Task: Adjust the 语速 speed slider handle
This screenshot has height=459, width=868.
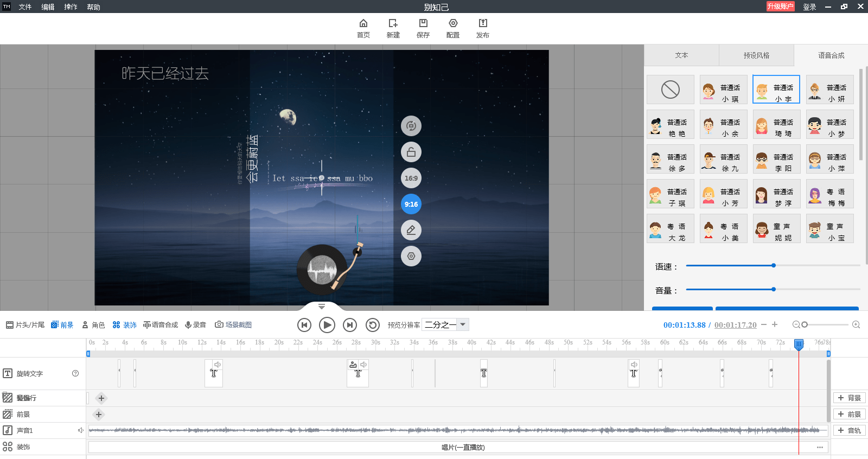Action: coord(774,265)
